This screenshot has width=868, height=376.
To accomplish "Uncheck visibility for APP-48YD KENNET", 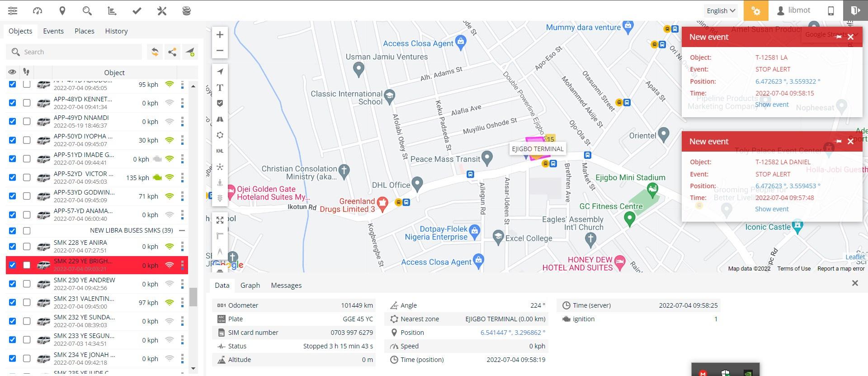I will coord(12,103).
